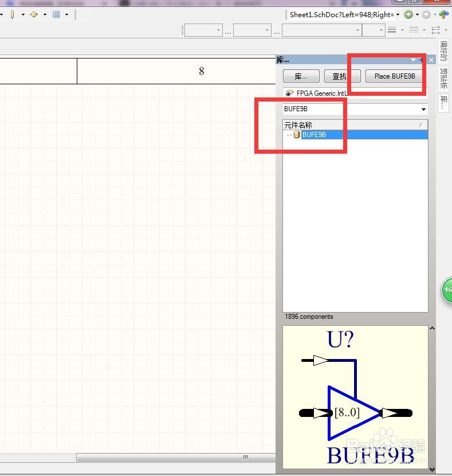452x476 pixels.
Task: Open the 库... side panel tab
Action: (443, 103)
